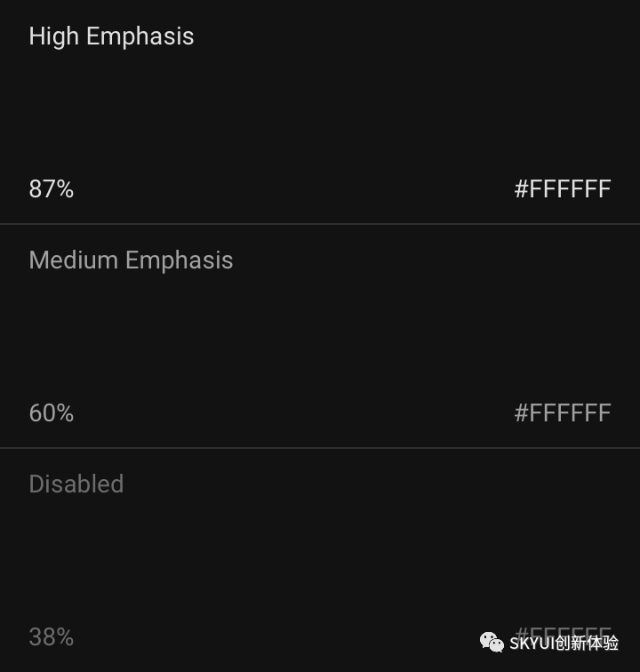Click the WeChat logo icon

pos(492,643)
